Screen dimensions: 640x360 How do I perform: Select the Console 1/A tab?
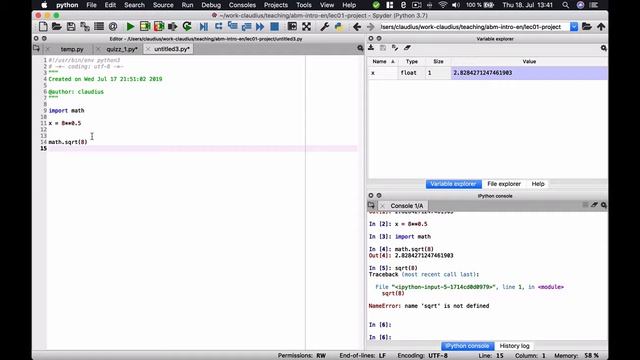click(x=407, y=206)
